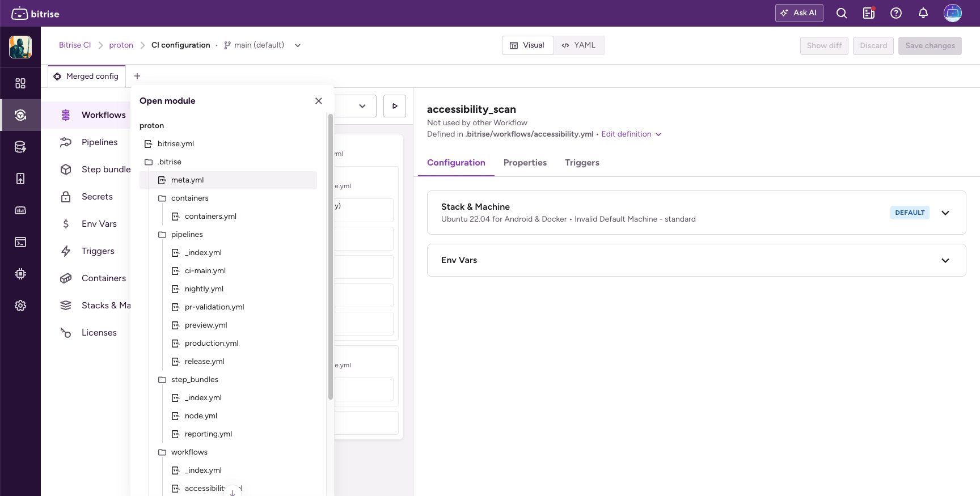
Task: Click the Ask AI button
Action: (x=799, y=13)
